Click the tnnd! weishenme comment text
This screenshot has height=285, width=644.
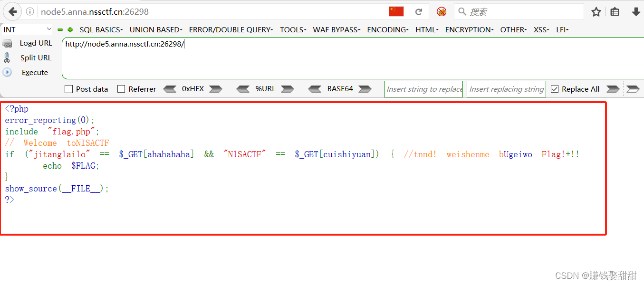(446, 154)
